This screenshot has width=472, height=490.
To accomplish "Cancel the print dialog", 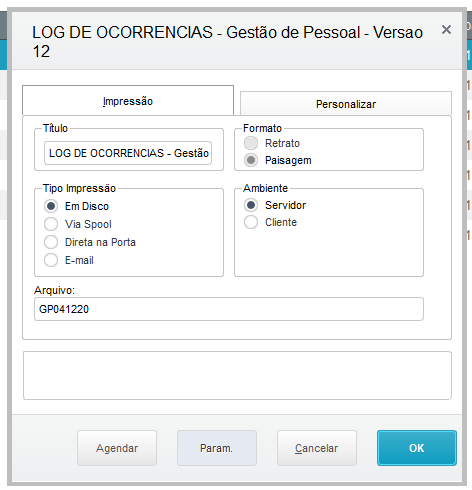I will point(317,448).
